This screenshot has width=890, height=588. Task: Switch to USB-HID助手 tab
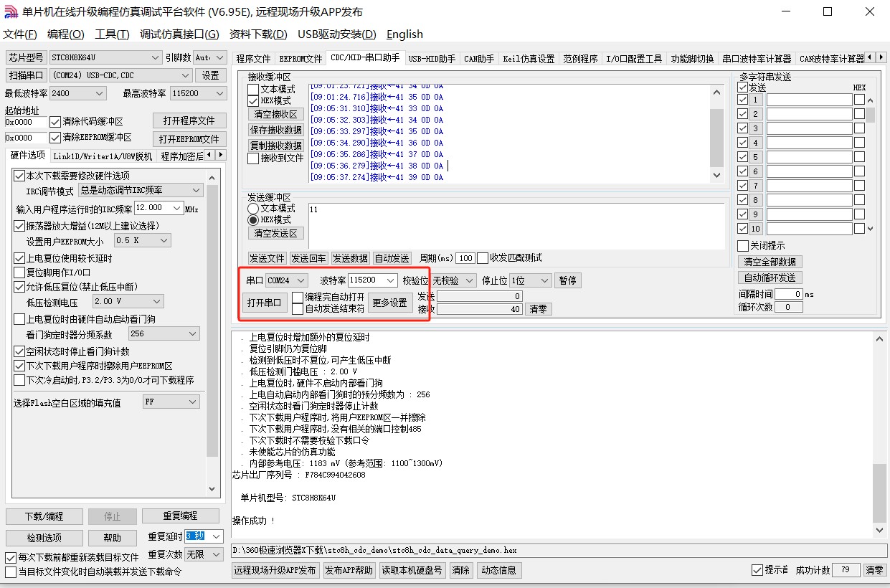[x=432, y=59]
